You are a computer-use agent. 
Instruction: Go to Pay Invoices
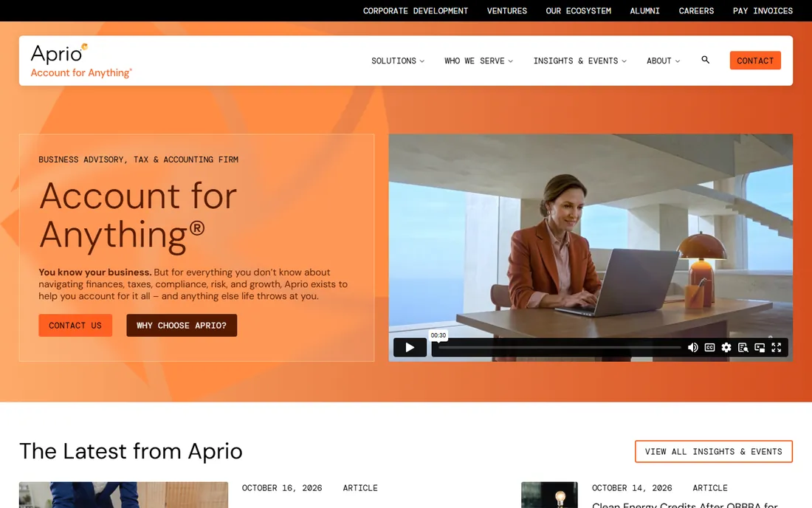[763, 10]
